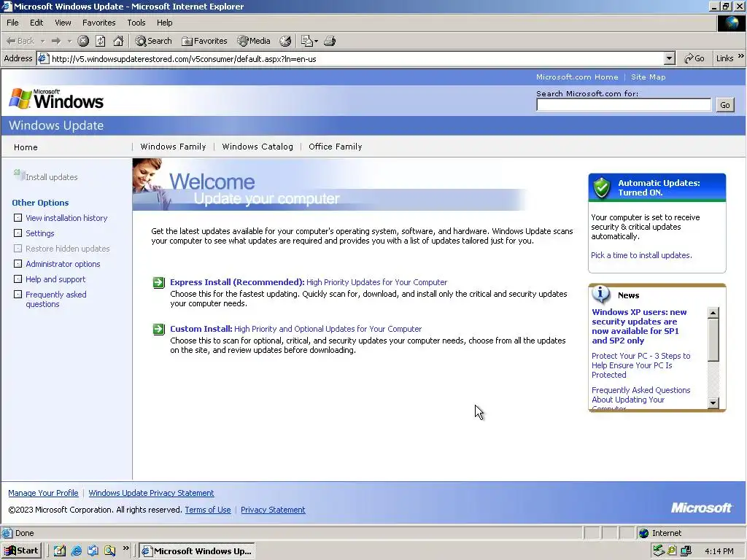Viewport: 747px width, 560px height.
Task: Expand the Links toolbar chevron
Action: click(741, 56)
